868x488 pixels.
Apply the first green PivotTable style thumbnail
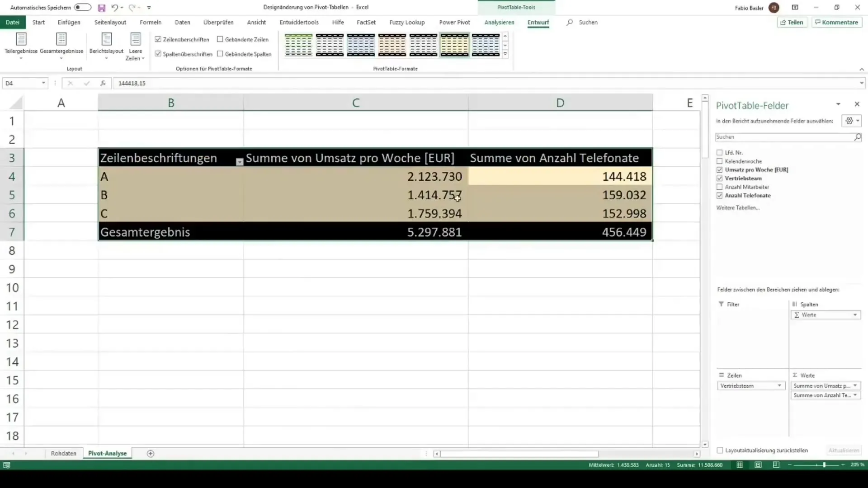click(x=298, y=45)
